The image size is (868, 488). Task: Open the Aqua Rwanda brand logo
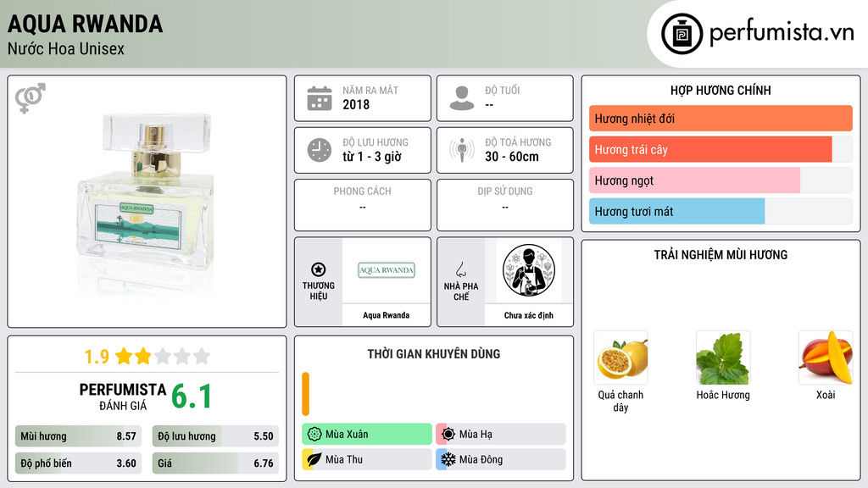click(x=387, y=270)
